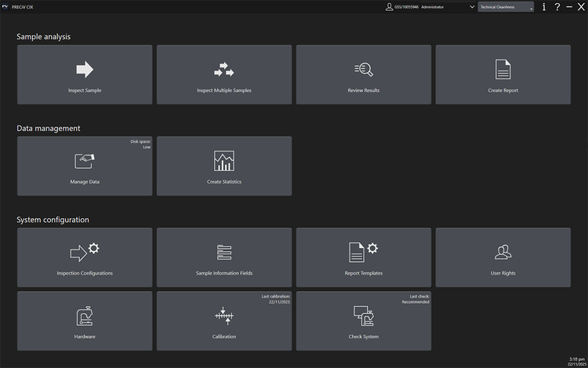
Task: Start the Calibration tile
Action: tap(224, 321)
